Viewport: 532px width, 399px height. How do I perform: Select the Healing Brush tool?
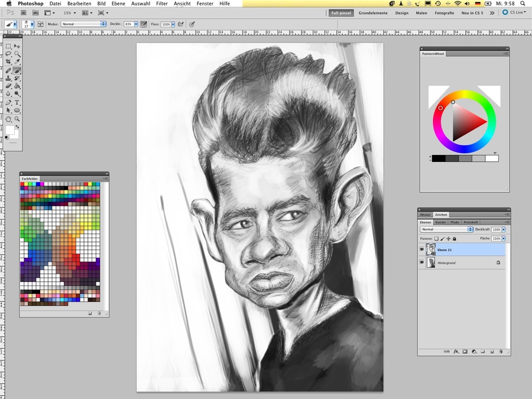coord(8,70)
